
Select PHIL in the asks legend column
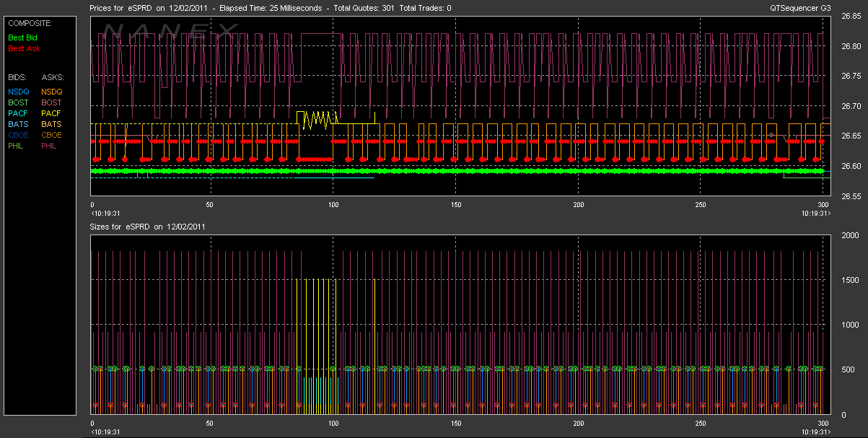pos(51,146)
